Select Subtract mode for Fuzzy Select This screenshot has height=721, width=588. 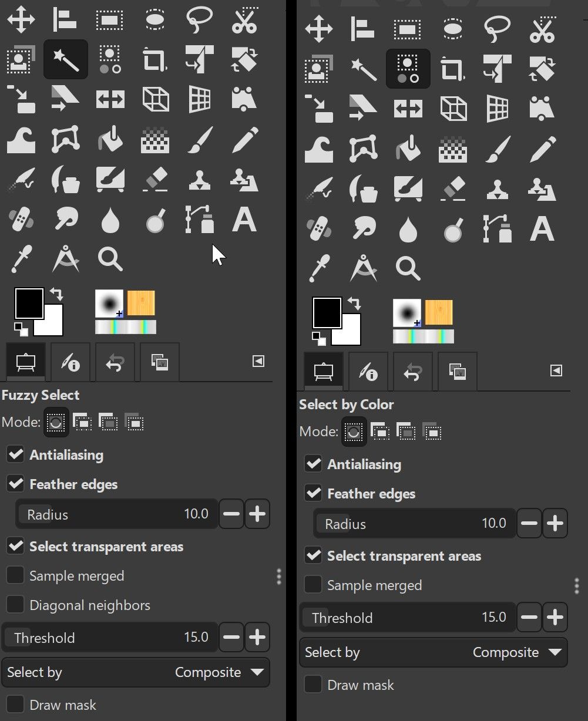click(x=109, y=422)
